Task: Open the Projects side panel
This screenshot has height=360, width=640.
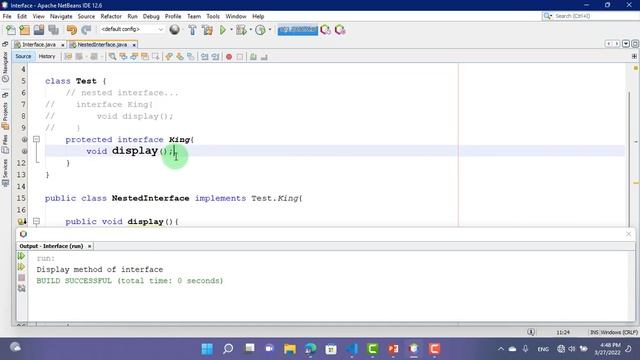Action: pyautogui.click(x=5, y=116)
